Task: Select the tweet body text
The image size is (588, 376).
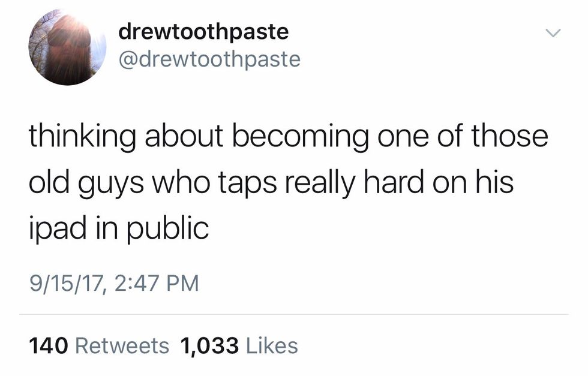Action: coord(289,182)
